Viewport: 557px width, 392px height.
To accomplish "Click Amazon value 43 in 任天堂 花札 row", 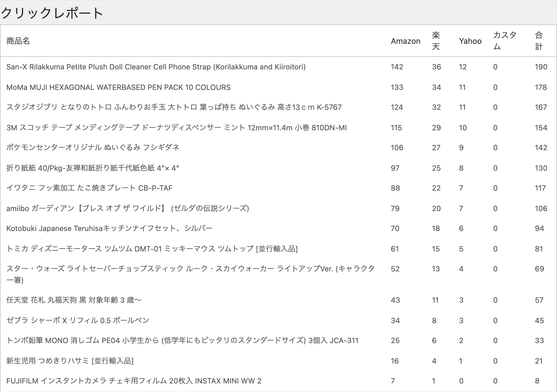I will [395, 300].
